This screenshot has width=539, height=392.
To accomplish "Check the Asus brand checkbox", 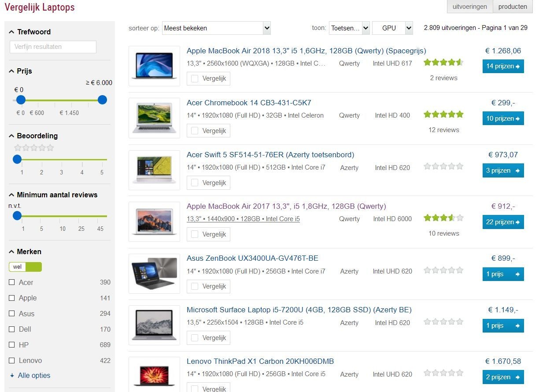I will pos(12,314).
